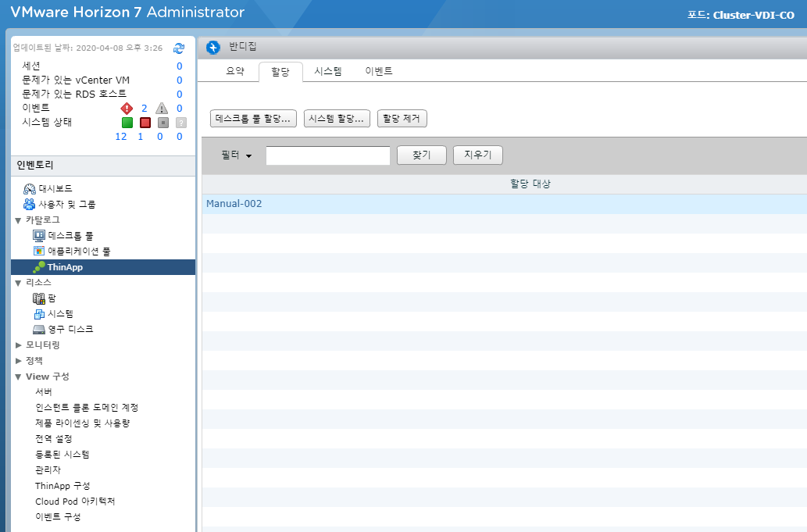Click problem RDS host count link
Image resolution: width=807 pixels, height=532 pixels.
180,95
